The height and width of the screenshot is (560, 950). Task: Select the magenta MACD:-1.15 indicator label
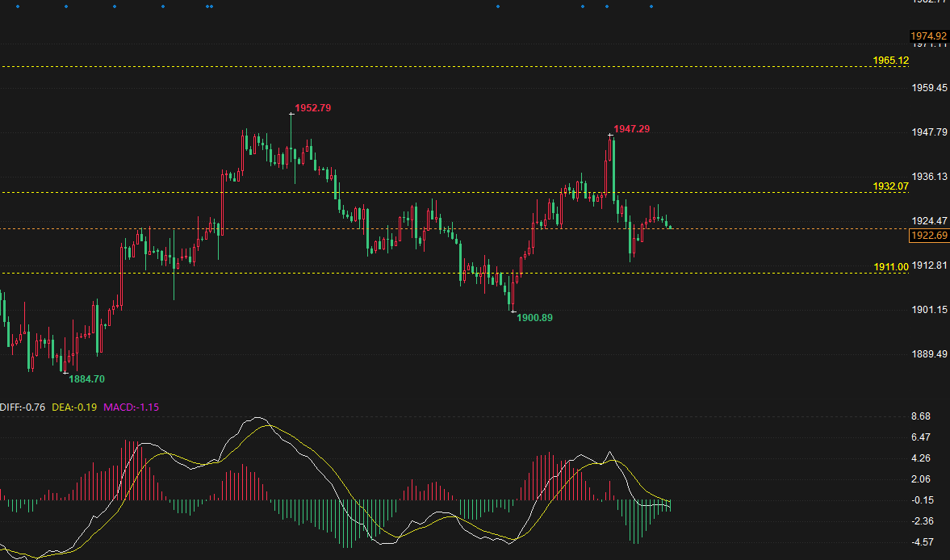(131, 407)
